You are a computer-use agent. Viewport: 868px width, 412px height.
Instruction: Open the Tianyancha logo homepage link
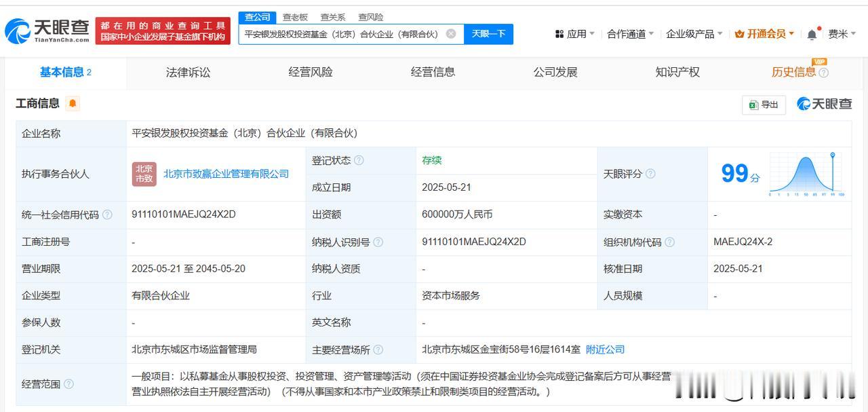point(47,31)
